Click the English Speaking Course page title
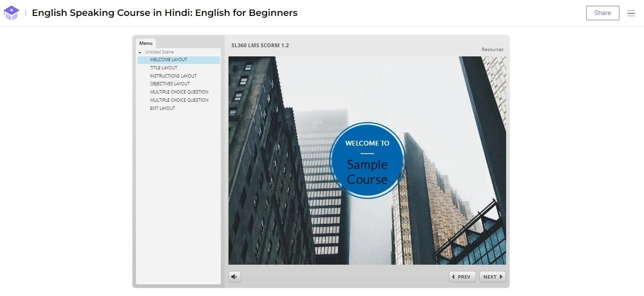 pos(164,13)
